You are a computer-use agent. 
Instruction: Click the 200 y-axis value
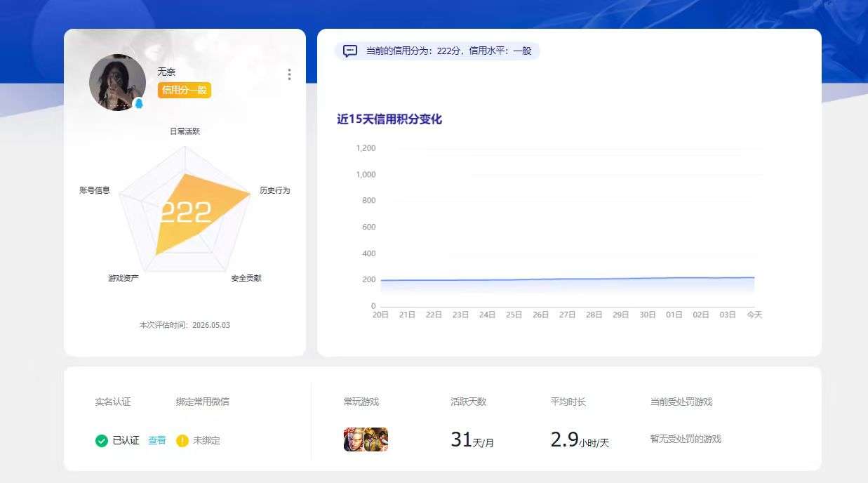tap(369, 280)
